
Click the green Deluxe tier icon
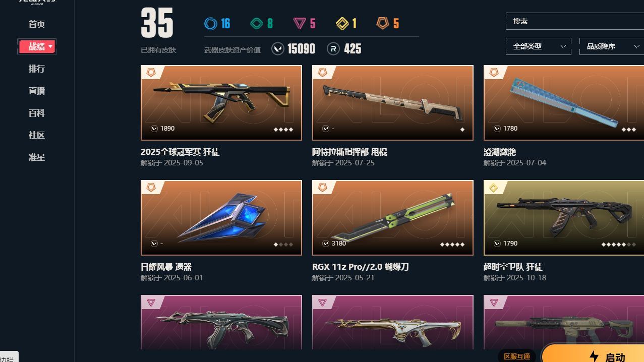coord(257,23)
